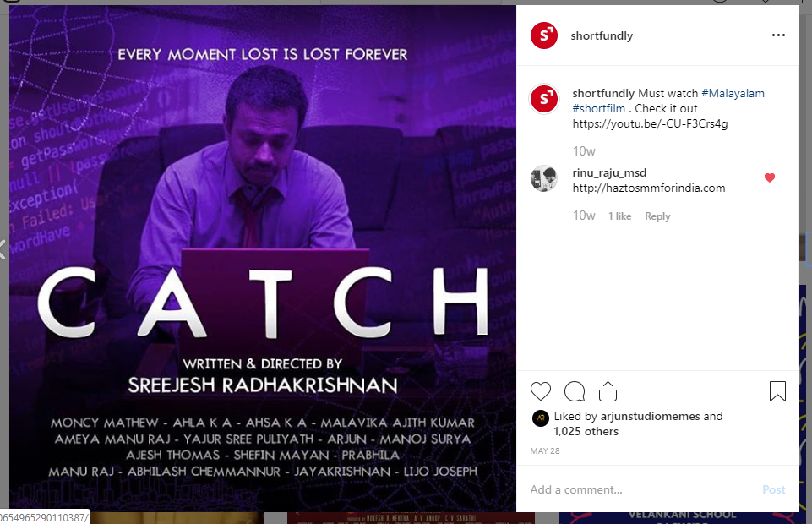812x524 pixels.
Task: Save the post with the bookmark icon
Action: (x=777, y=391)
